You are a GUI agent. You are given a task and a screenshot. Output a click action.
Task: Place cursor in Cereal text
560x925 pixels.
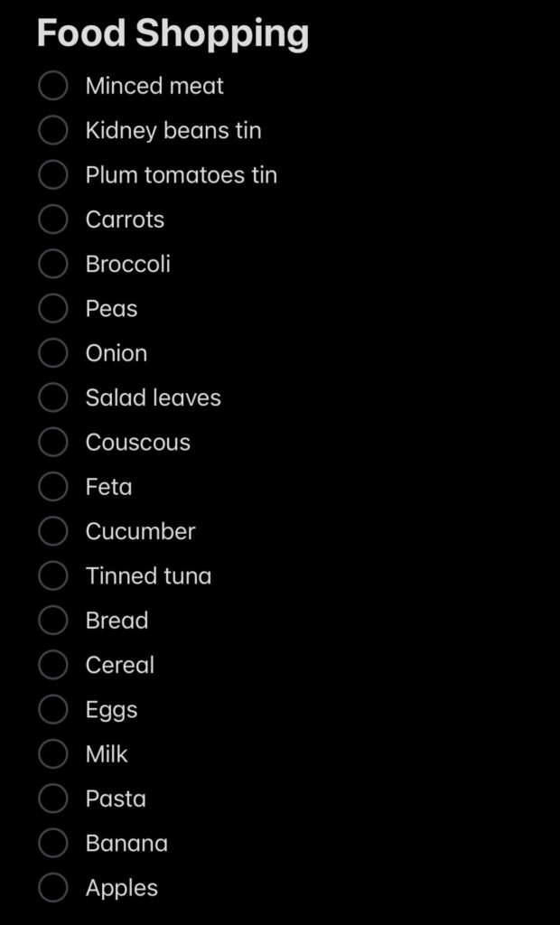click(120, 665)
